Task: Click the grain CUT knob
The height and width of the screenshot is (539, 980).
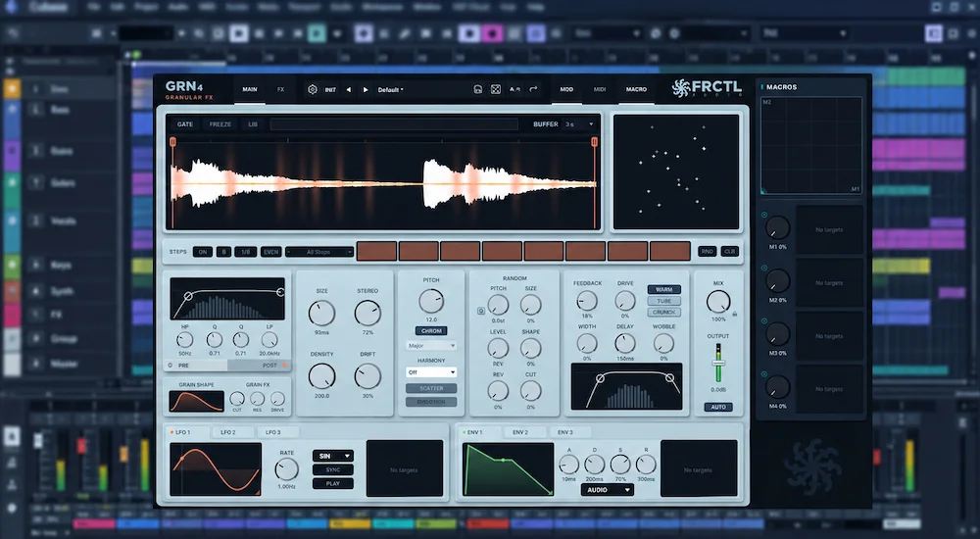Action: point(237,399)
